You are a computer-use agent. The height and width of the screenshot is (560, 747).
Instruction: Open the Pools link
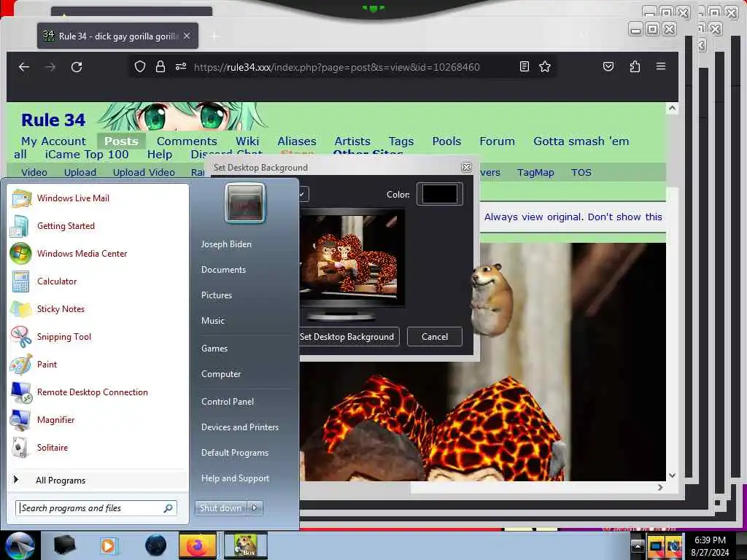[x=446, y=141]
